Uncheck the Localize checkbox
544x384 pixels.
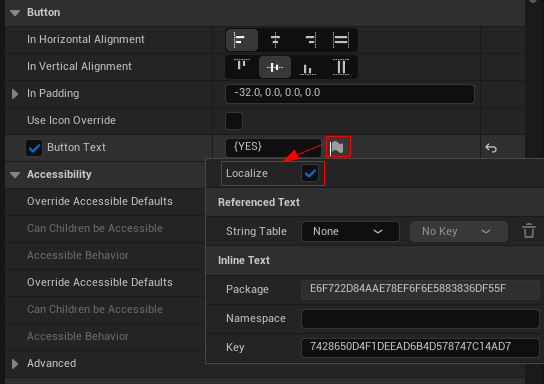pos(310,173)
